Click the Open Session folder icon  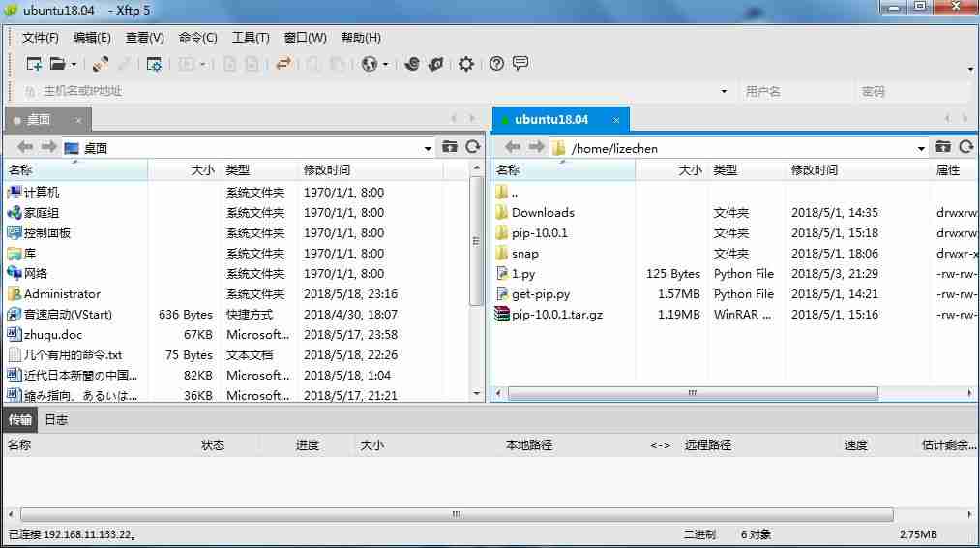57,64
